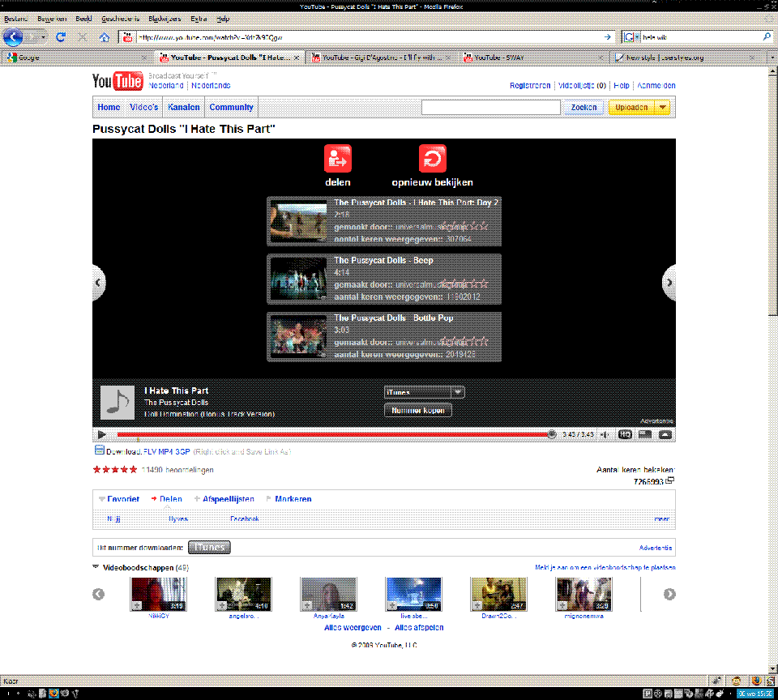Click the download file icon next to Download
This screenshot has height=700, width=778.
point(99,450)
